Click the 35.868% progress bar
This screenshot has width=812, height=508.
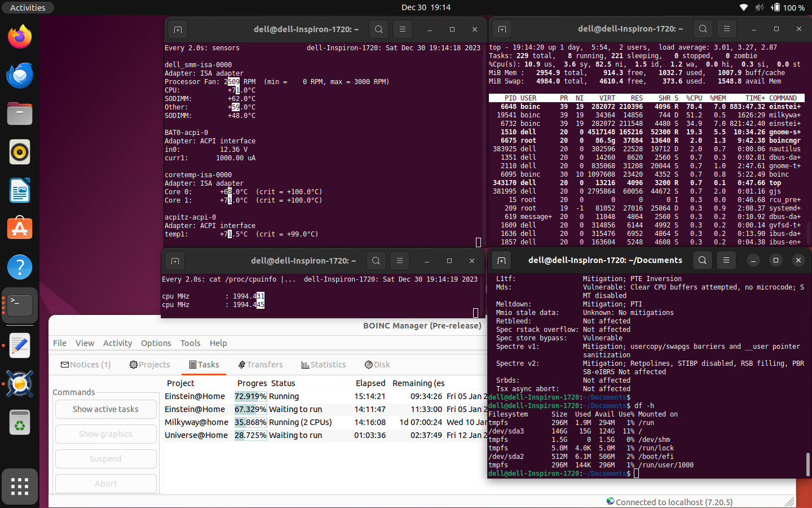coord(250,422)
